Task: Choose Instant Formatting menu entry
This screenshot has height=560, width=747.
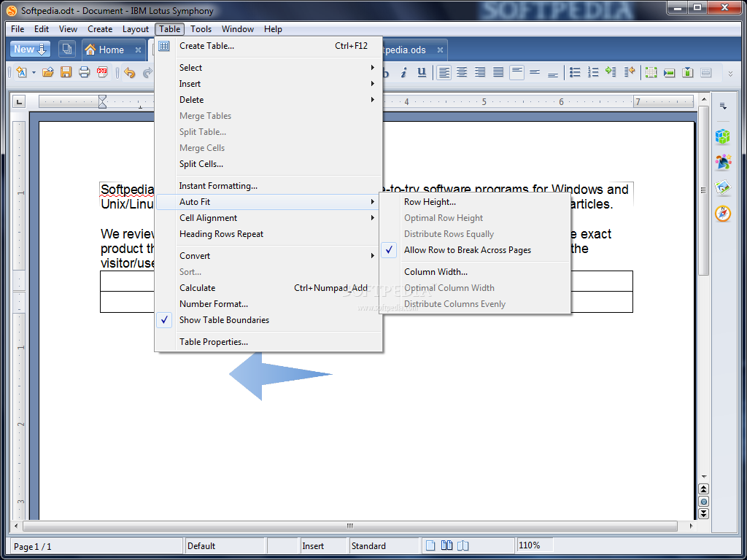Action: pyautogui.click(x=268, y=186)
